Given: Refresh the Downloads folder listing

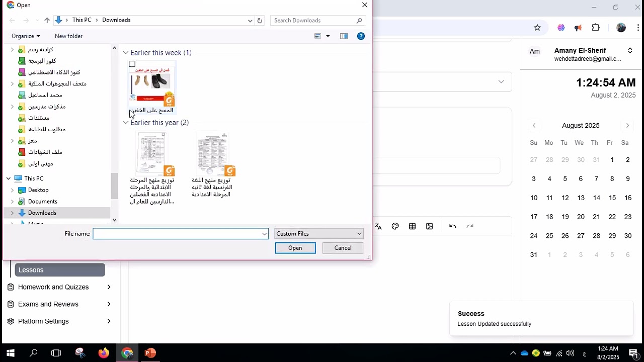Looking at the screenshot, I should [x=260, y=21].
